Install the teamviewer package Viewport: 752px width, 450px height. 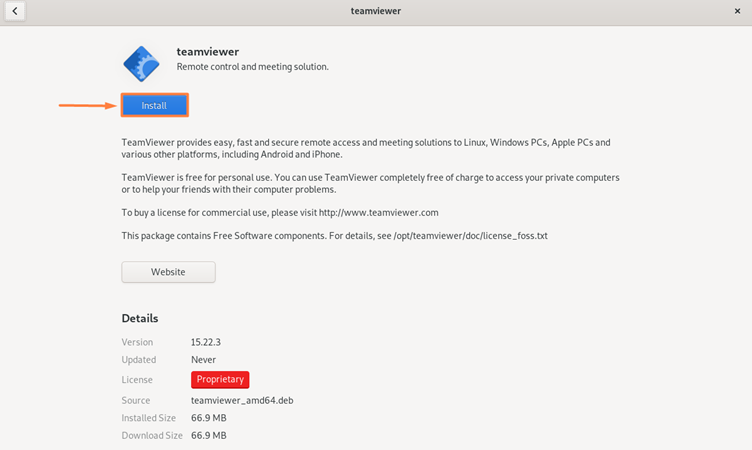[x=154, y=106]
